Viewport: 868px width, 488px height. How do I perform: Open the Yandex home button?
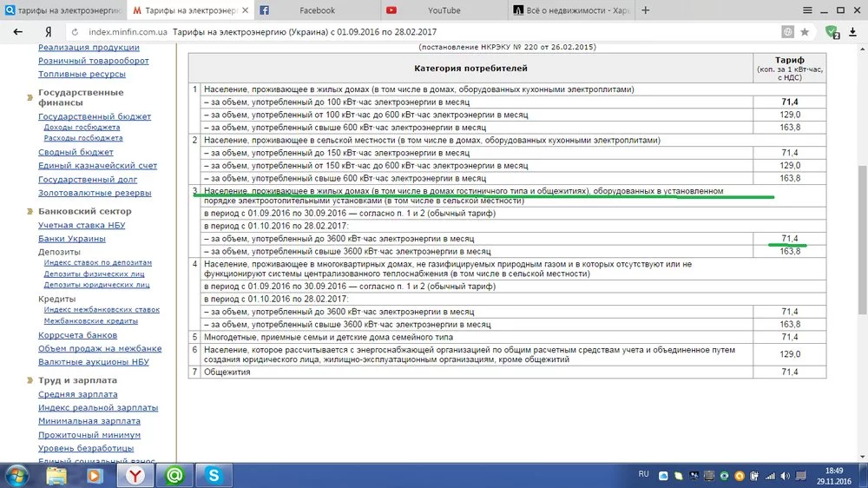coord(48,32)
